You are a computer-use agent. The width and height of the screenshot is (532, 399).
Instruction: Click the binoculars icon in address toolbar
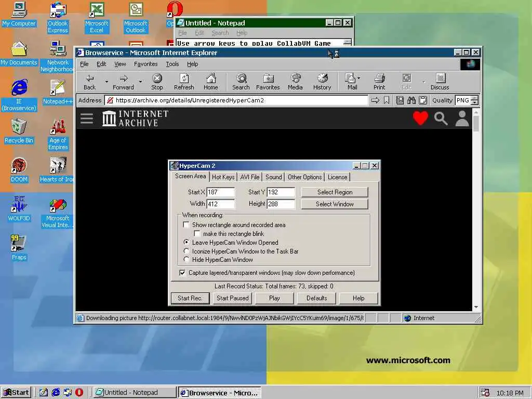(411, 100)
